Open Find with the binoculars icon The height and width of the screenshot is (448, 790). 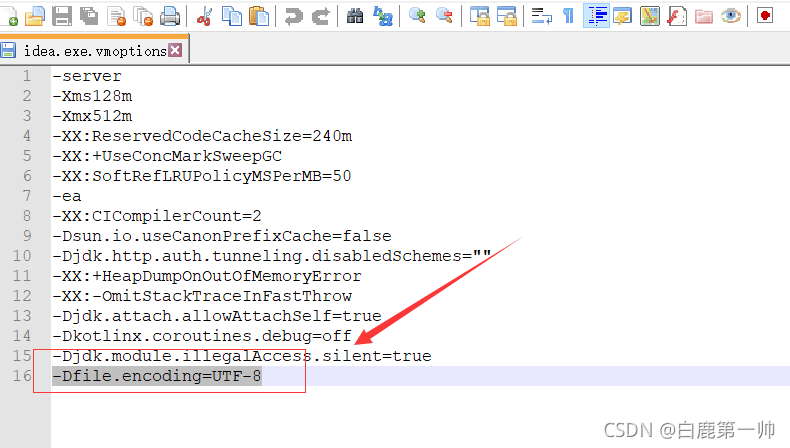pos(355,16)
